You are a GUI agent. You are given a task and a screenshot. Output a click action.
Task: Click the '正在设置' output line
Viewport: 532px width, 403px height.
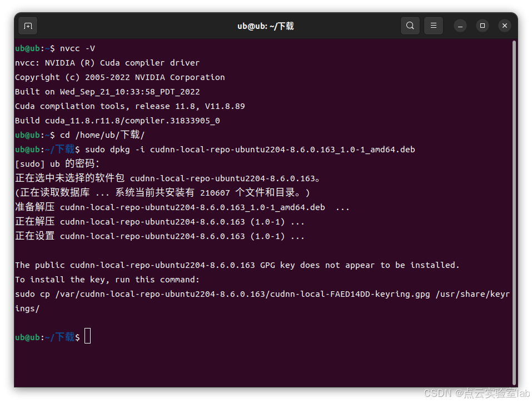160,236
